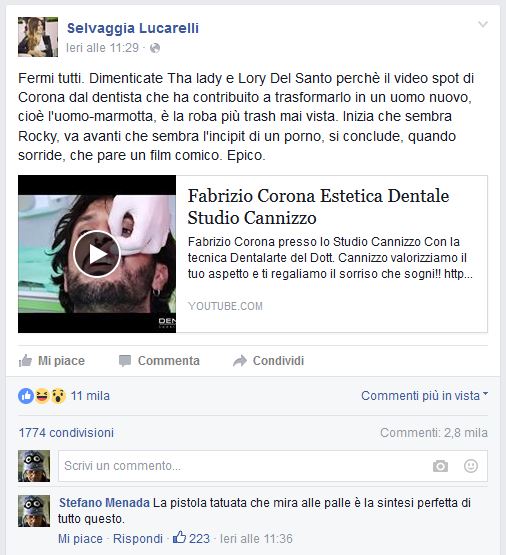This screenshot has height=555, width=506.
Task: Click the laughing haha reaction icon
Action: (x=42, y=396)
